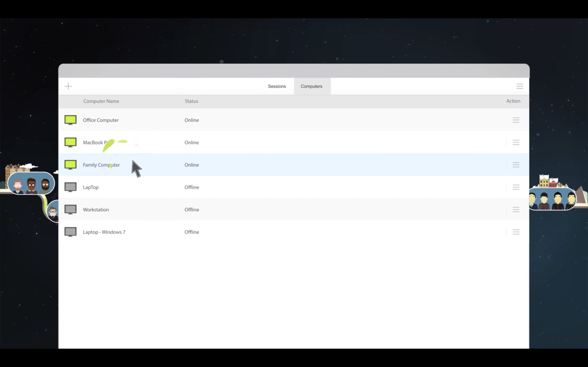Switch to the Sessions tab
The image size is (588, 367).
pyautogui.click(x=276, y=86)
